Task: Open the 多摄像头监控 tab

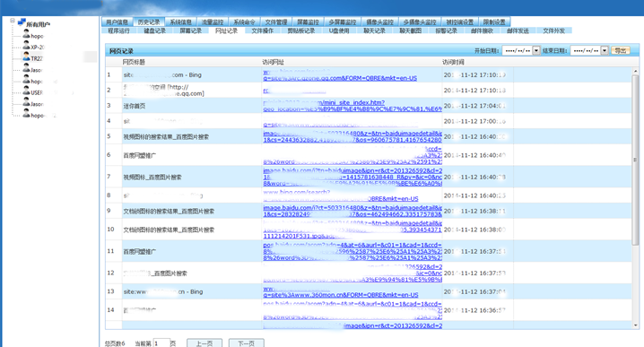Action: pyautogui.click(x=420, y=22)
